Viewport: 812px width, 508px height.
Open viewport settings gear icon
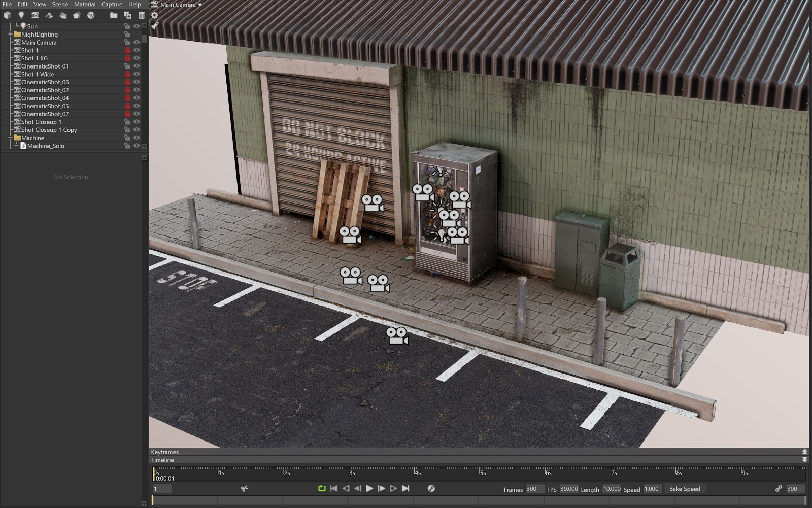point(155,15)
